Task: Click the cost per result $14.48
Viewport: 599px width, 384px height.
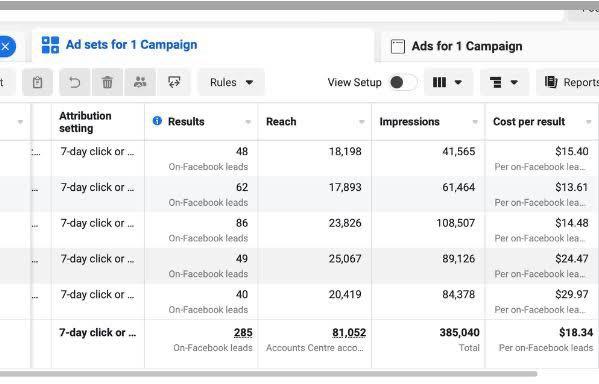Action: pyautogui.click(x=571, y=223)
